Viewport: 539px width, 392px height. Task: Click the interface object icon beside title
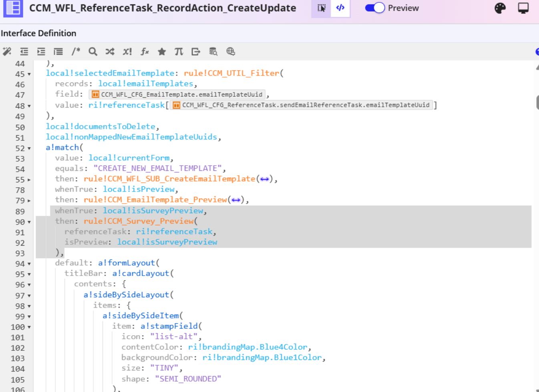(x=13, y=8)
